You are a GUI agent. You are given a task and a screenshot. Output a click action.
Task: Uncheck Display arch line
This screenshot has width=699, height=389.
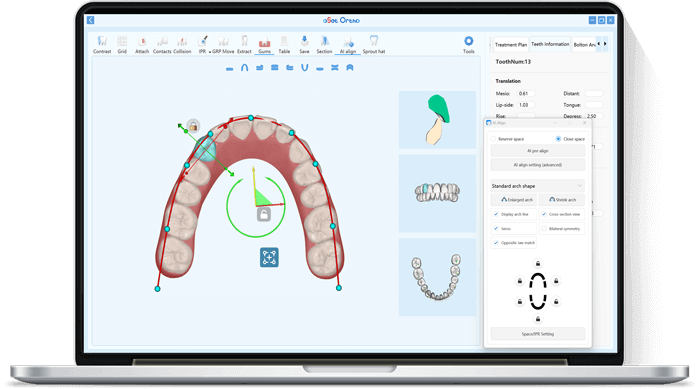(496, 214)
